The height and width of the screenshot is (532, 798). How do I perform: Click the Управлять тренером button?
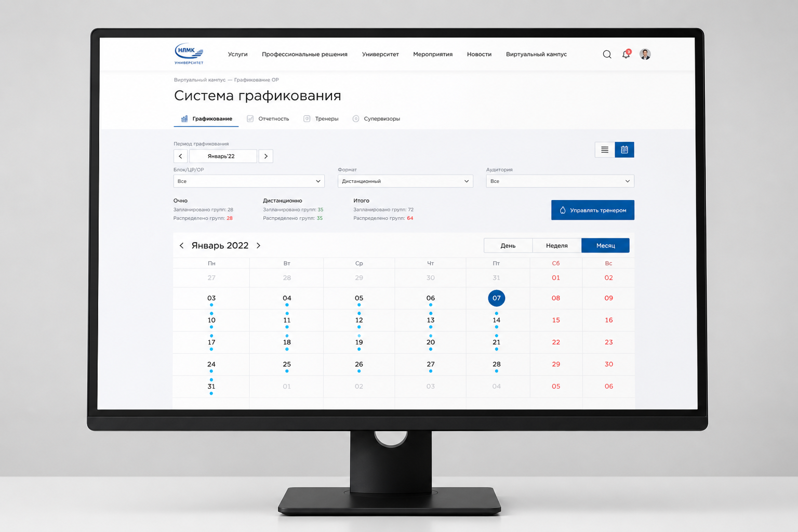click(x=593, y=210)
